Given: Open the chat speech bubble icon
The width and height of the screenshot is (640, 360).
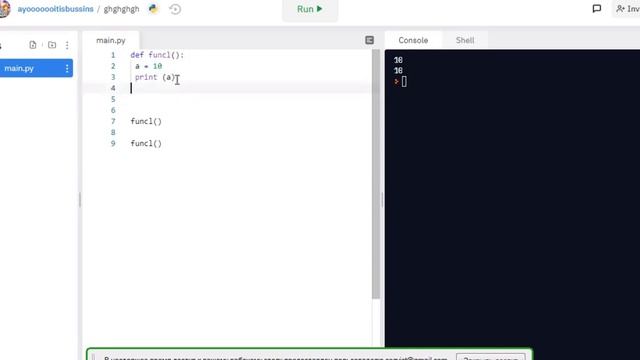Looking at the screenshot, I should (597, 9).
